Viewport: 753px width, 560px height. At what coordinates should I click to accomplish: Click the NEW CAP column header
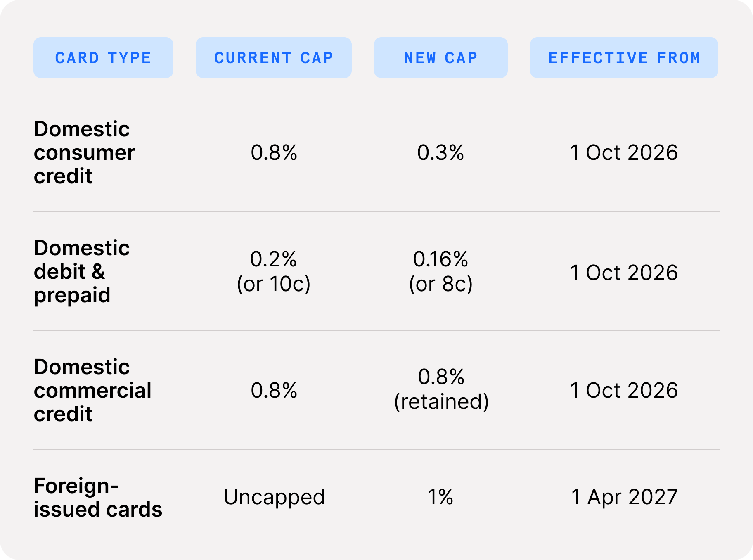[x=441, y=58]
